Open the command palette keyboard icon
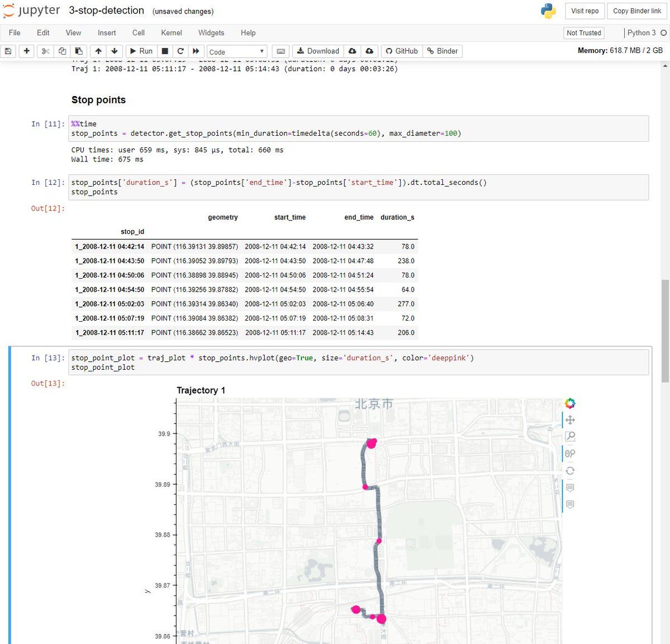The image size is (670, 644). point(281,51)
